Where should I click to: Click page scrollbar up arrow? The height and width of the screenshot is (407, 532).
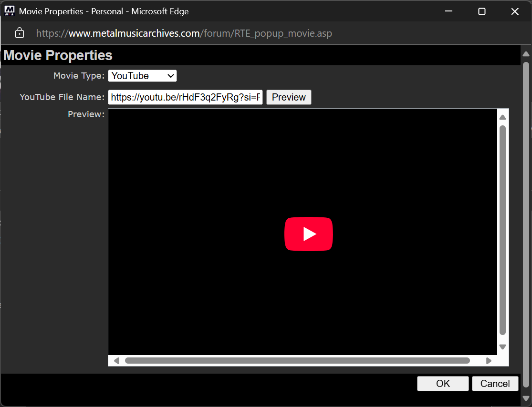tap(526, 54)
